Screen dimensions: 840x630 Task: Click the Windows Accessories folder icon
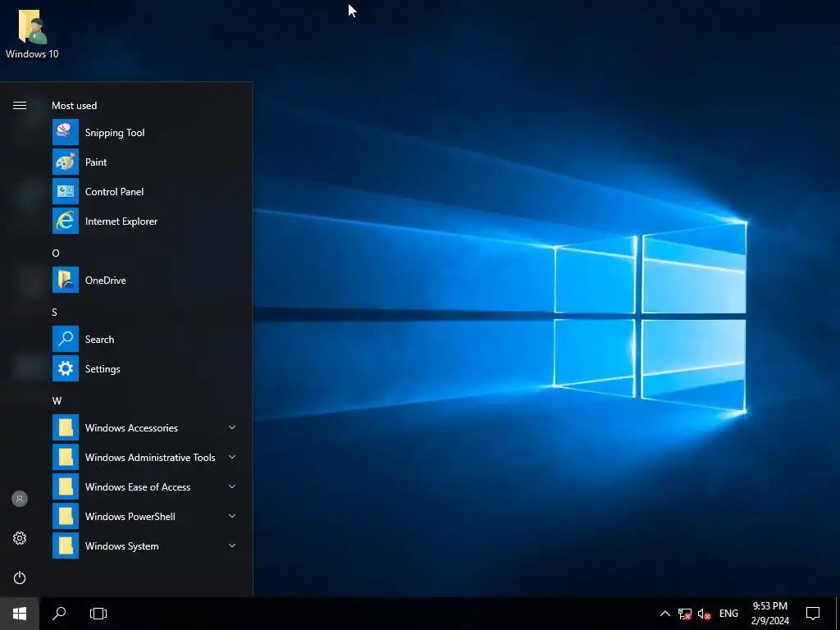[x=66, y=427]
